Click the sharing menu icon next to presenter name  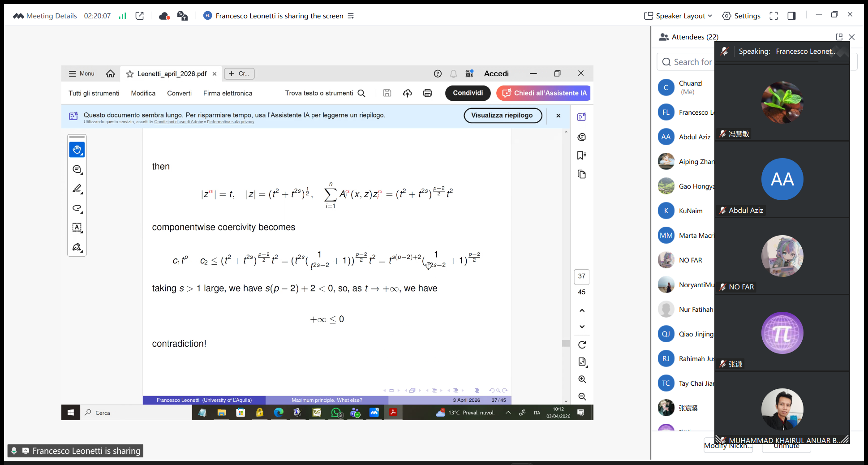tap(351, 16)
